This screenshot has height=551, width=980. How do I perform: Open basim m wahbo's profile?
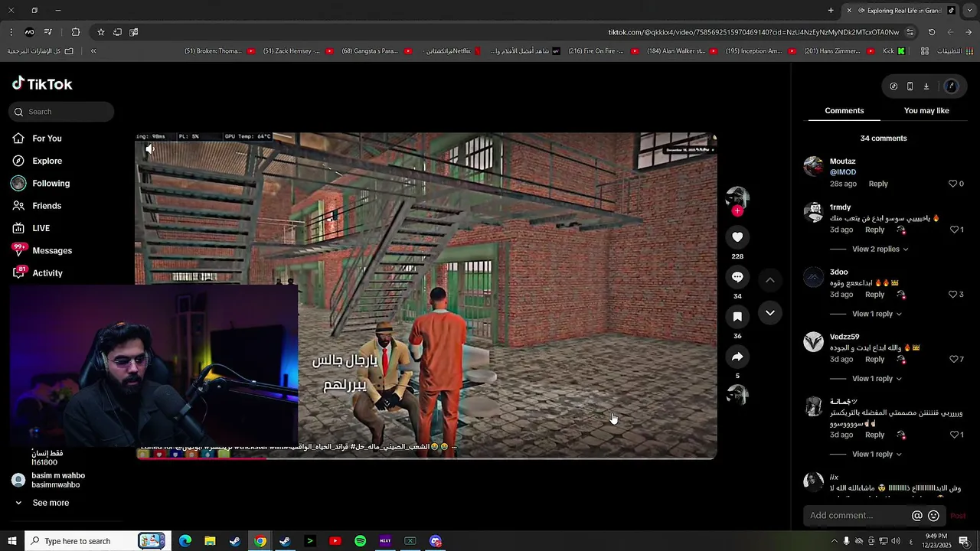point(58,480)
